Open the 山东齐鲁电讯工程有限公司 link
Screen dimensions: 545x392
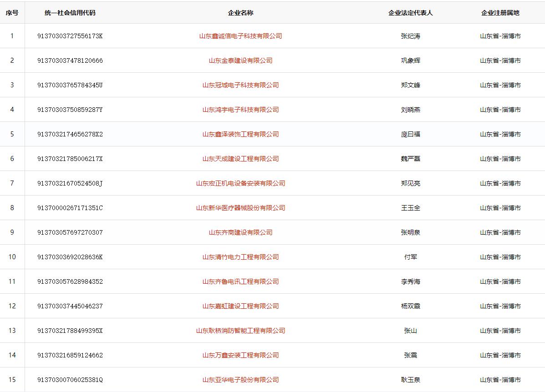pyautogui.click(x=240, y=281)
